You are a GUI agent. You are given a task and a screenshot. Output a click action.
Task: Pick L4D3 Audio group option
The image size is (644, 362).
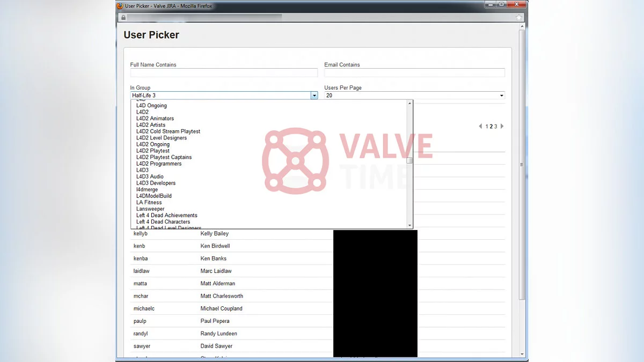150,176
